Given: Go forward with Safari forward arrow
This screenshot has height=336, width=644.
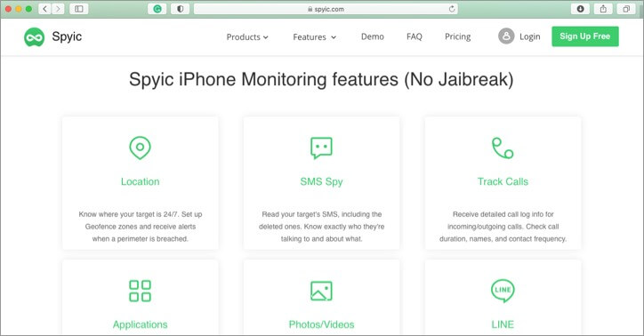Looking at the screenshot, I should pyautogui.click(x=59, y=9).
